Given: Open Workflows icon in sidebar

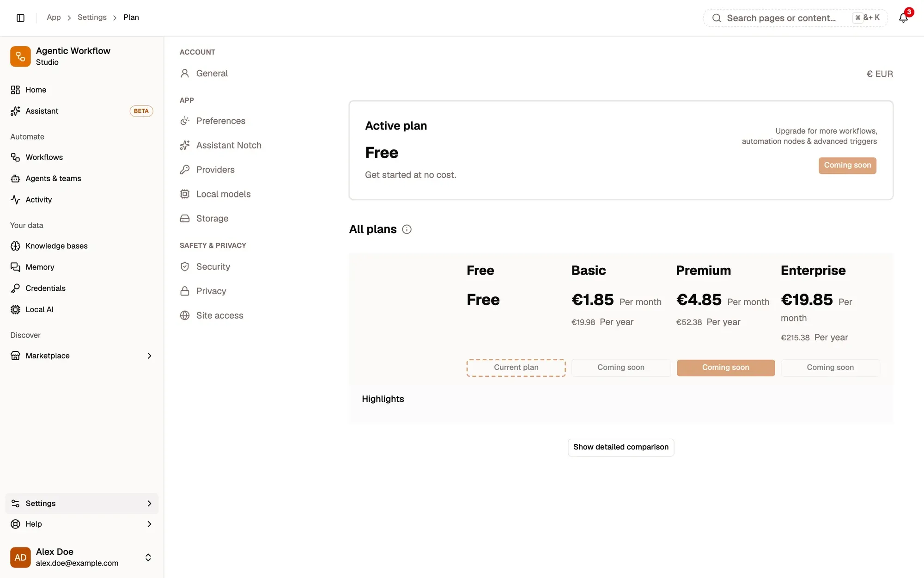Looking at the screenshot, I should (15, 157).
